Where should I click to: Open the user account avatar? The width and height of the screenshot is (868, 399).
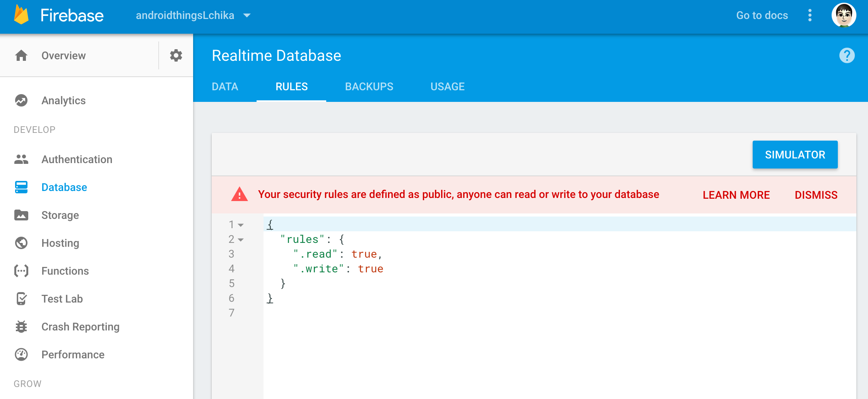point(844,15)
